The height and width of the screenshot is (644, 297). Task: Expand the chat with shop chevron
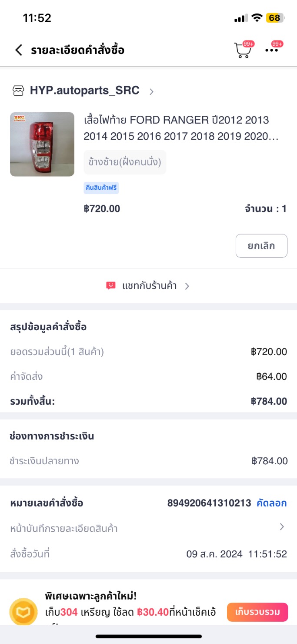pyautogui.click(x=187, y=286)
